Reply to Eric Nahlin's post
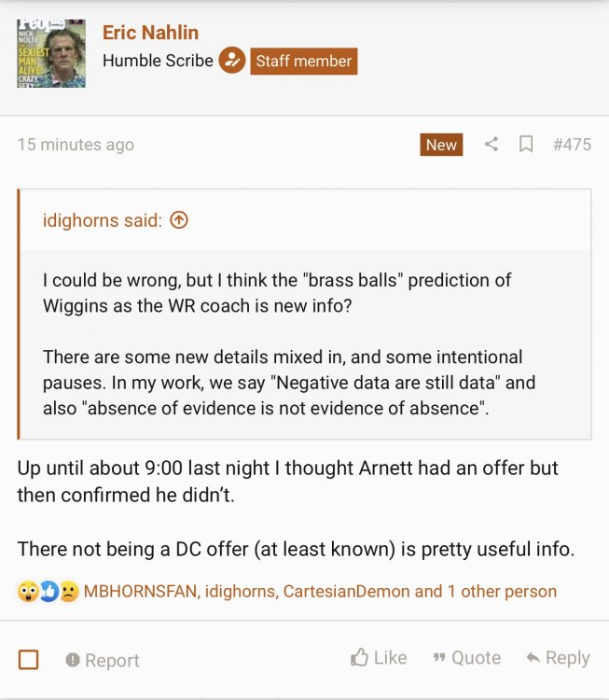The height and width of the screenshot is (700, 609). [558, 658]
